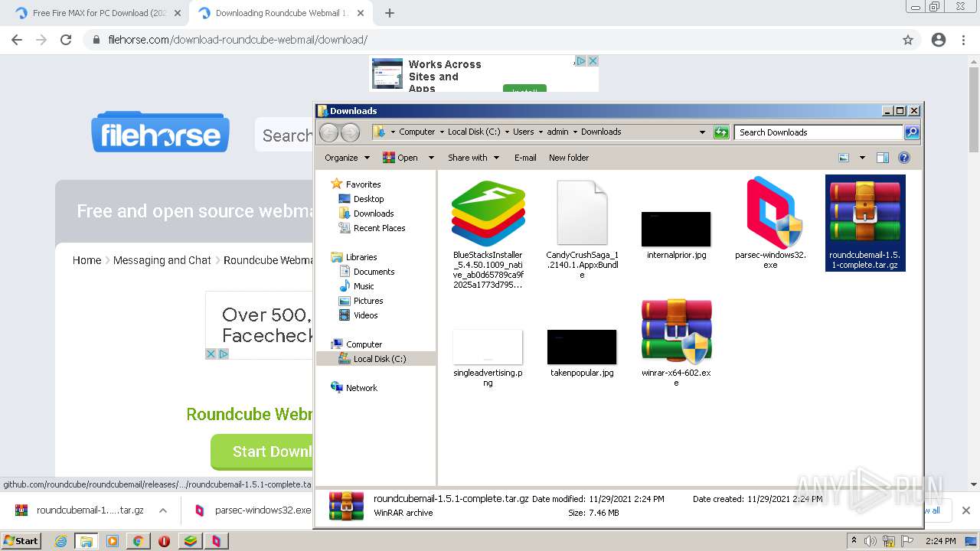Open Explorer Help question mark
Screen dimensions: 980x551
coord(904,158)
